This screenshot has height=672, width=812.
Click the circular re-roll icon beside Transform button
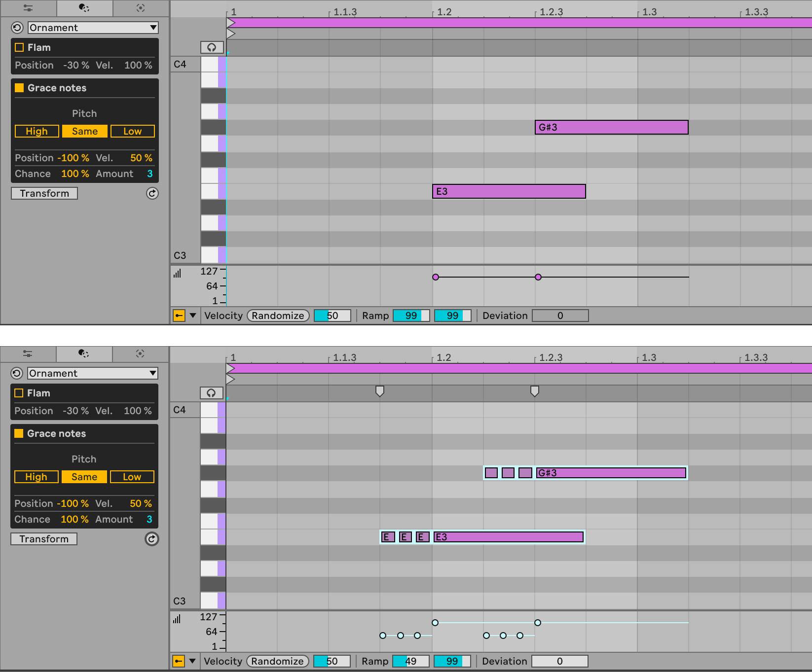[152, 194]
